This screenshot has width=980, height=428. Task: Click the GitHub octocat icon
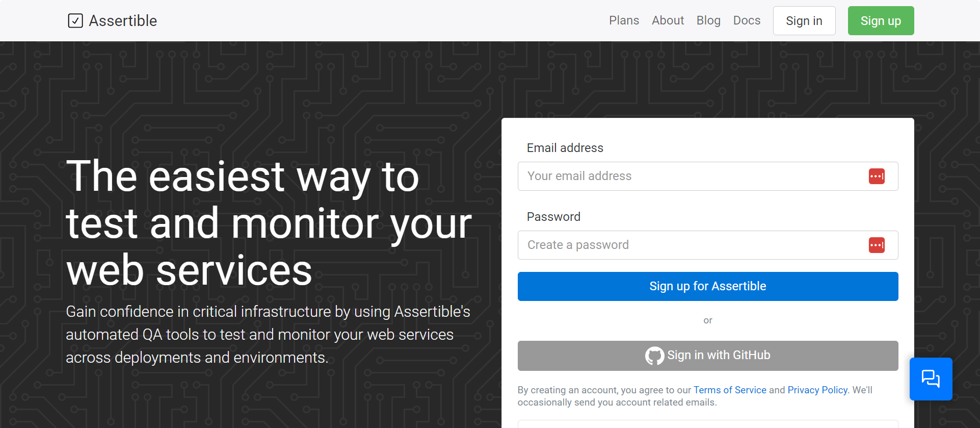(654, 356)
